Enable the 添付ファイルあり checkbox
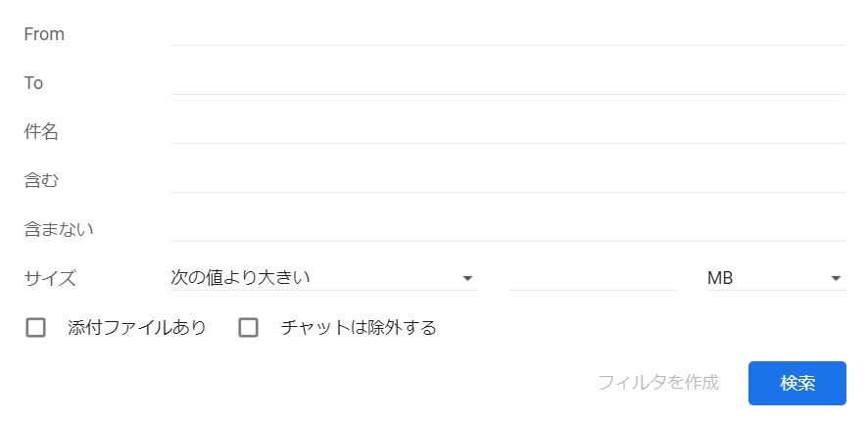Image resolution: width=868 pixels, height=421 pixels. 36,328
